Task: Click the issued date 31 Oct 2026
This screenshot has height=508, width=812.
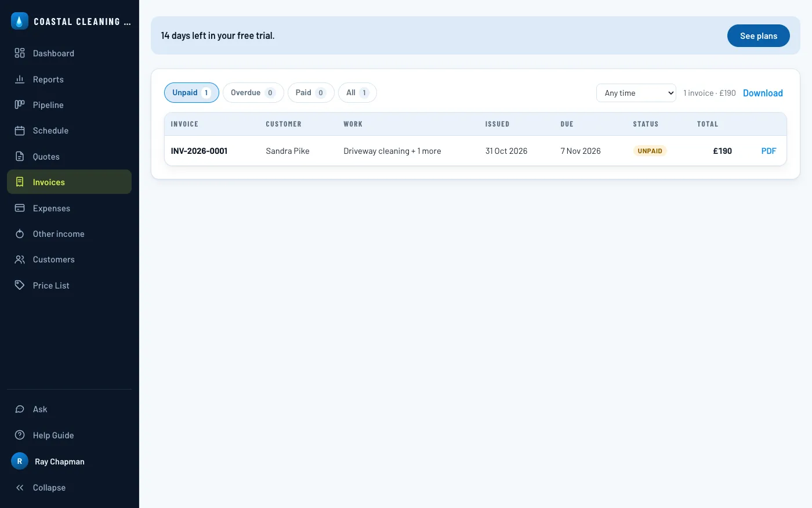Action: click(506, 151)
